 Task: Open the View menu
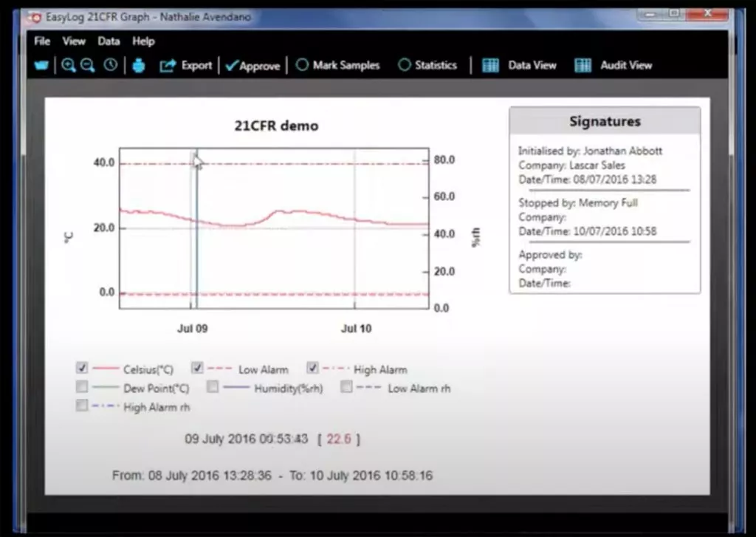pyautogui.click(x=73, y=41)
